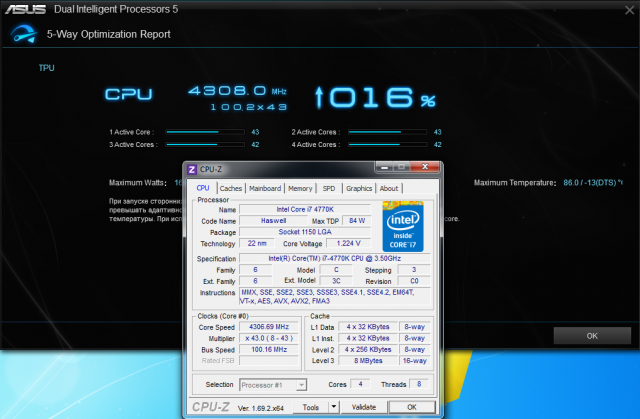Image resolution: width=640 pixels, height=419 pixels.
Task: Open the Processor #1 selection dropdown
Action: pos(273,385)
